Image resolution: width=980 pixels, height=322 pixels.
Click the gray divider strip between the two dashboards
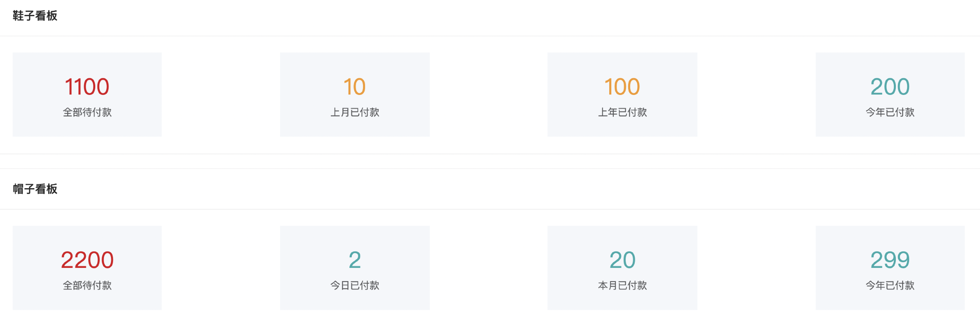tap(490, 161)
